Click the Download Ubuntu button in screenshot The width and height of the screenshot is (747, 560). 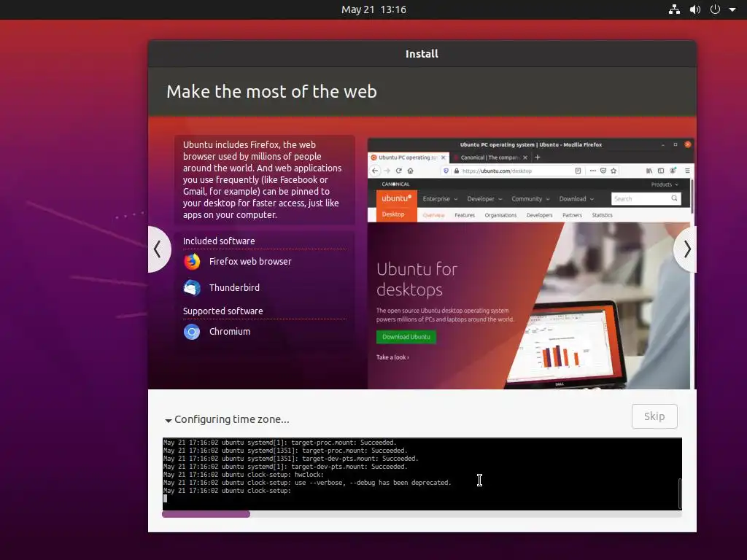coord(406,337)
